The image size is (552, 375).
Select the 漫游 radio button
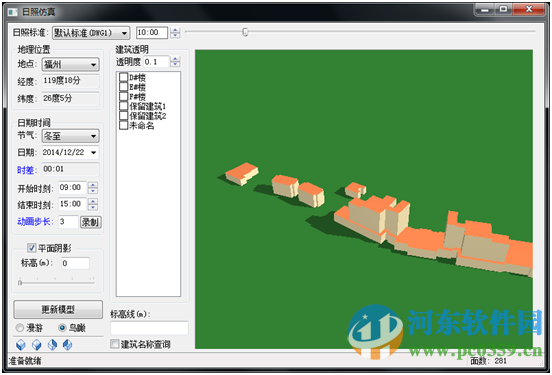tap(20, 328)
